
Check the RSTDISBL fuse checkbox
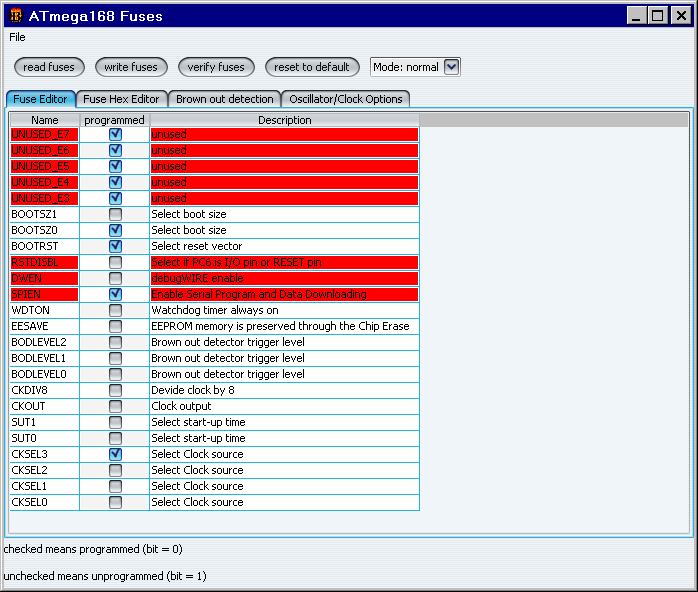pyautogui.click(x=115, y=263)
